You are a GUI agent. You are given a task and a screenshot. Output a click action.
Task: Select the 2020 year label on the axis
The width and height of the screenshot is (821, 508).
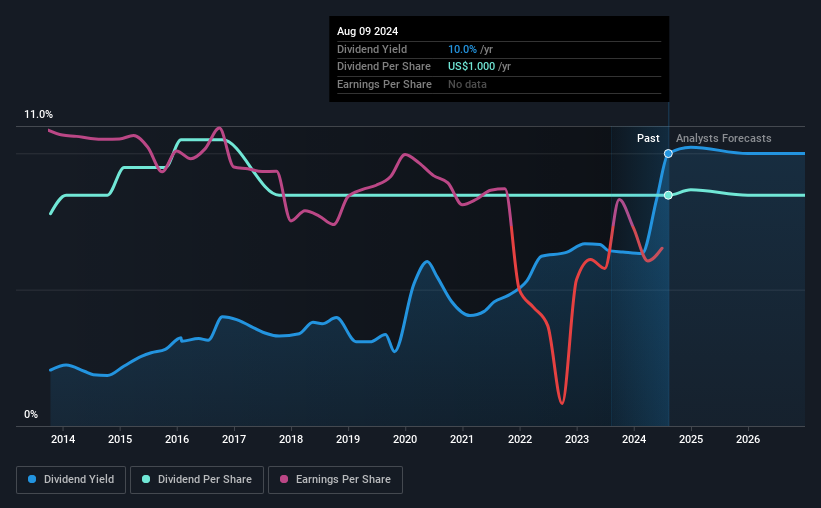[x=405, y=439]
